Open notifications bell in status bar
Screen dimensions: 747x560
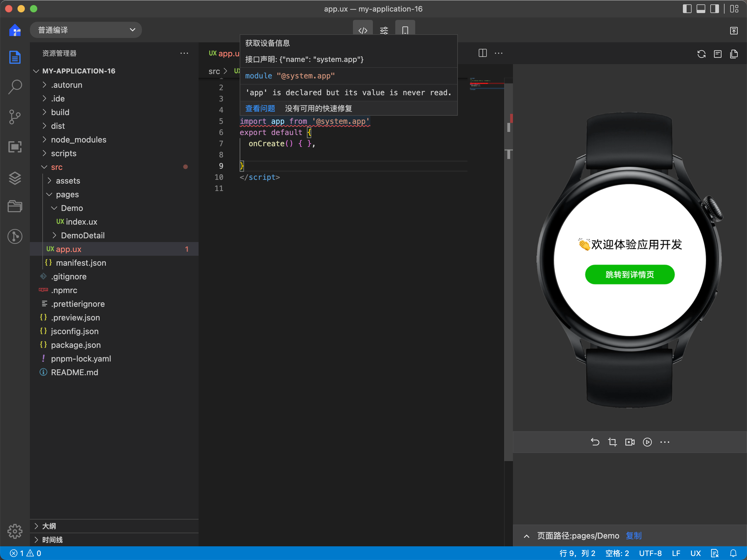click(x=733, y=553)
